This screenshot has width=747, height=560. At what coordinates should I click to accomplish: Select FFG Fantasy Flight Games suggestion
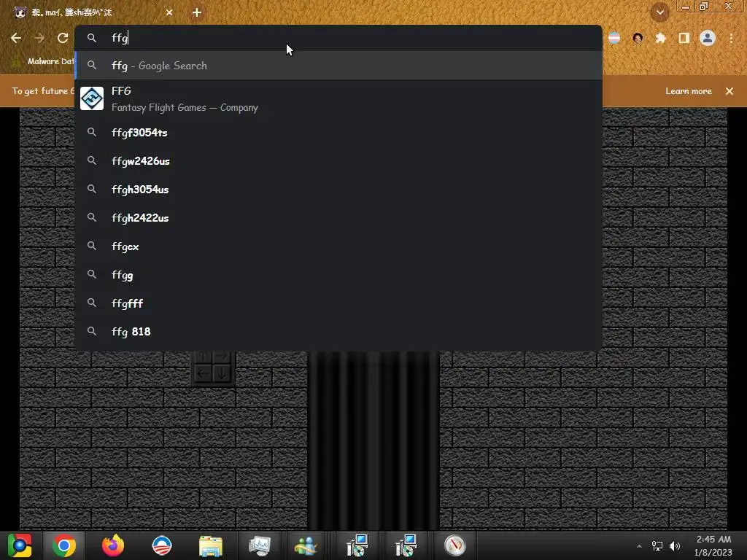pyautogui.click(x=338, y=98)
